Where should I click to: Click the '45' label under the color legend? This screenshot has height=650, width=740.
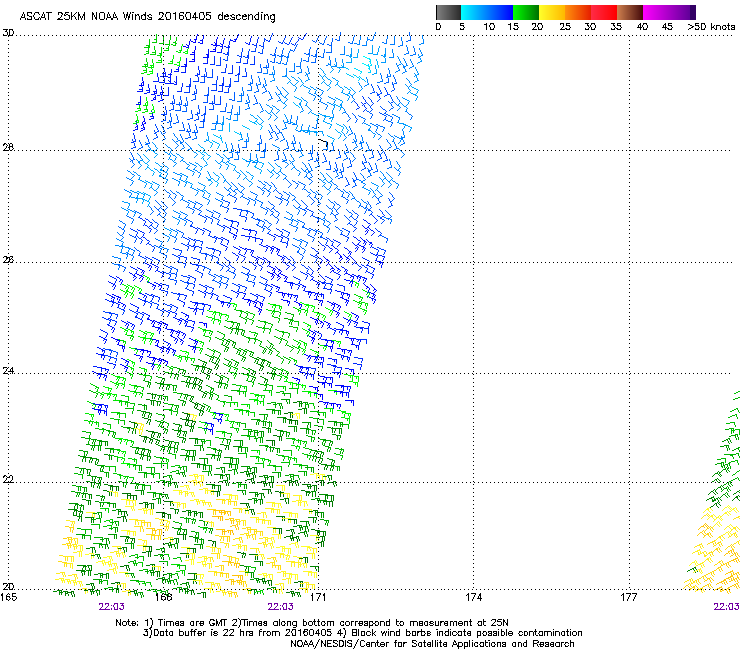pyautogui.click(x=667, y=27)
